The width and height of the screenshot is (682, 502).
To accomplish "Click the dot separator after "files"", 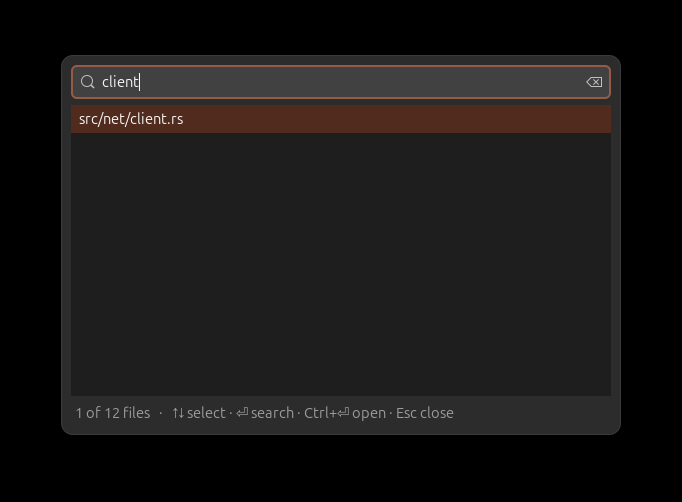I will 161,413.
